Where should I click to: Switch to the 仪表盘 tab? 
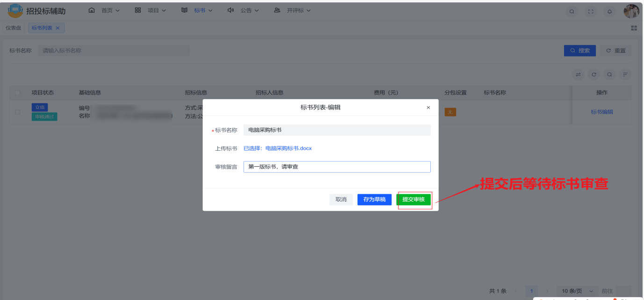point(13,28)
